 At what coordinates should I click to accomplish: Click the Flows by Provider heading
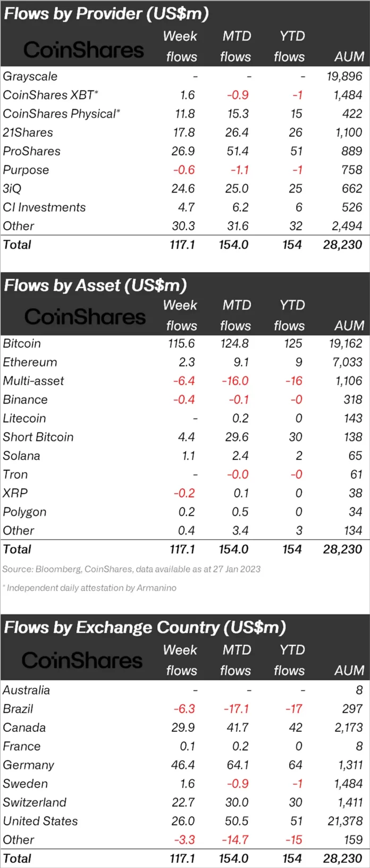click(x=106, y=13)
